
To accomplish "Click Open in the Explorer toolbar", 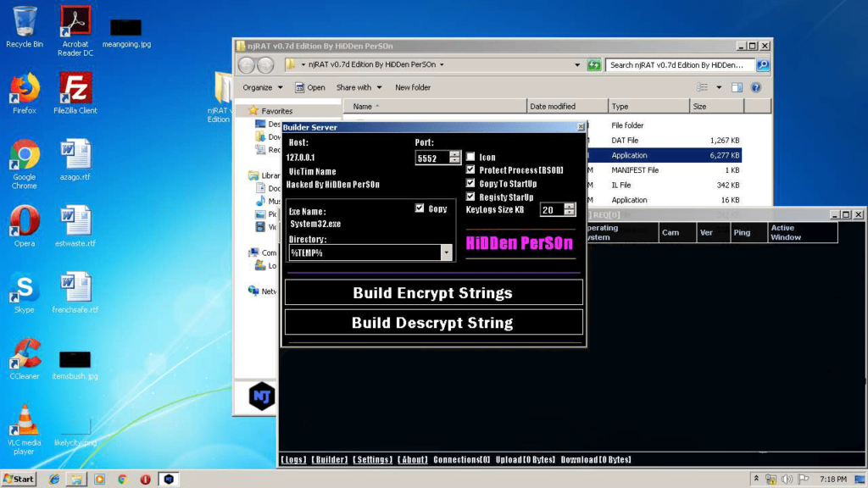I will (x=309, y=87).
